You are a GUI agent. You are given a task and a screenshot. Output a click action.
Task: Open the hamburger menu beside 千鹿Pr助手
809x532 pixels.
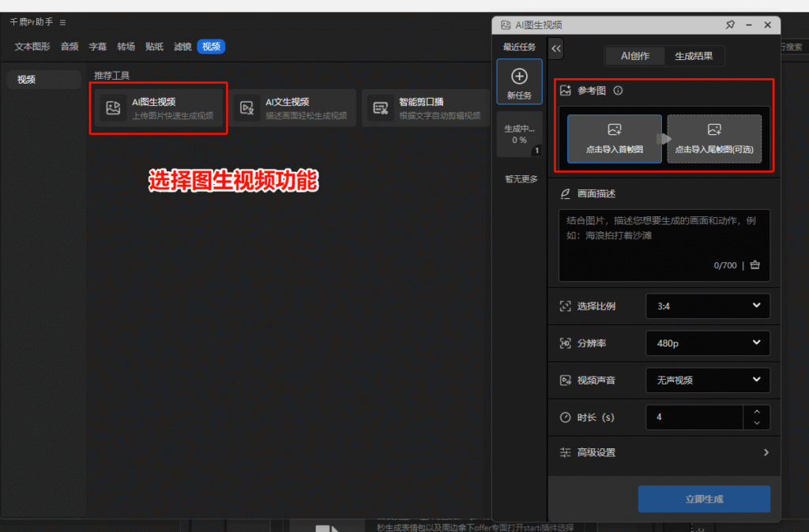61,22
